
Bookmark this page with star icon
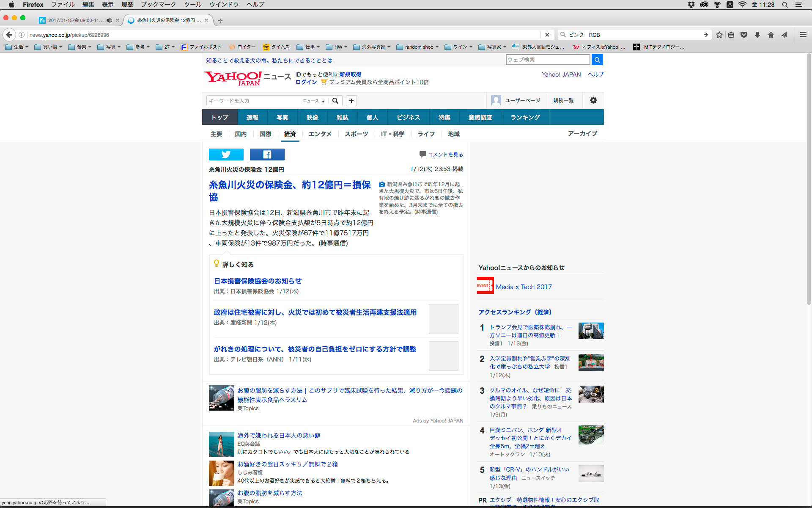719,35
